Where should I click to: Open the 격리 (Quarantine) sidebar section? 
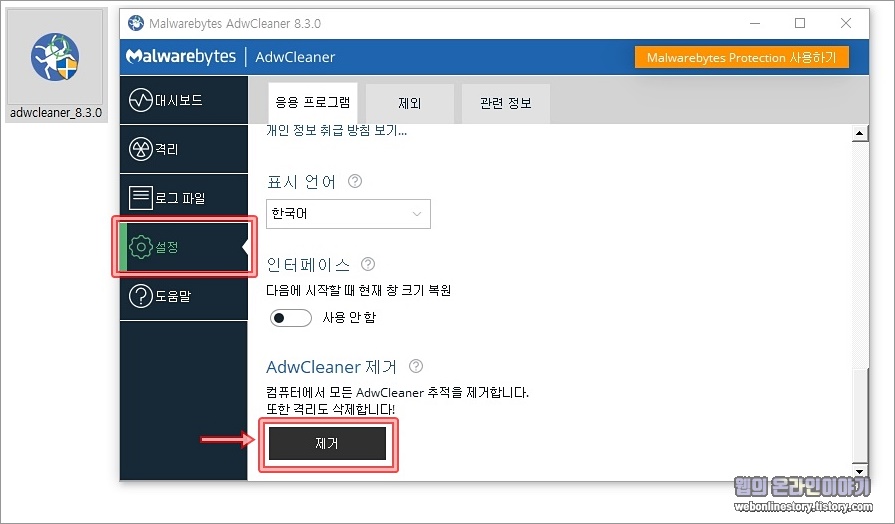click(184, 149)
